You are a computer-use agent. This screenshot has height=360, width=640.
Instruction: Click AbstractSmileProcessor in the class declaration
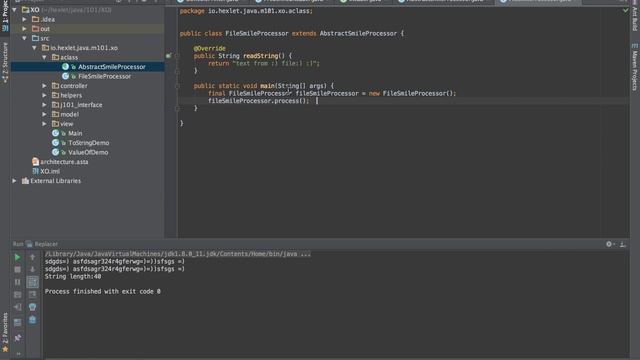pos(358,33)
